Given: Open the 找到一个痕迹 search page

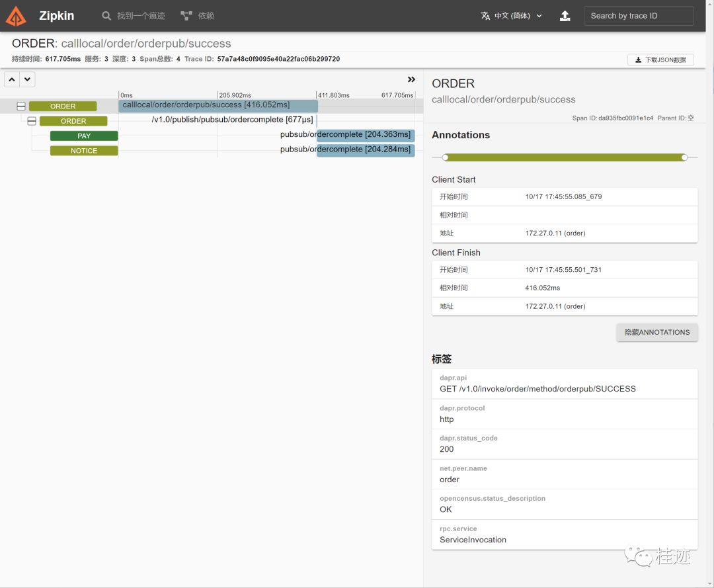Looking at the screenshot, I should click(134, 16).
